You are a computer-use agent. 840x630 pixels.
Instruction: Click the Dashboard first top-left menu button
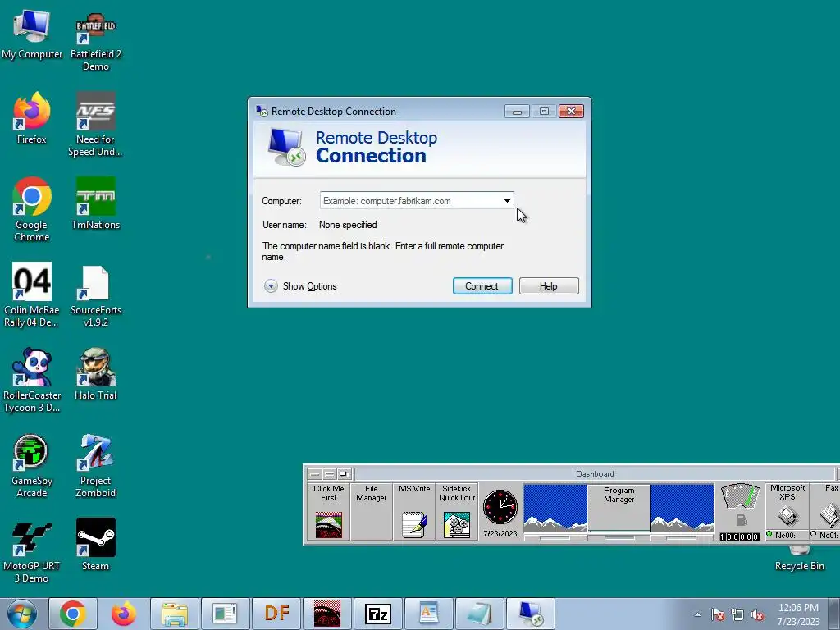pyautogui.click(x=315, y=474)
